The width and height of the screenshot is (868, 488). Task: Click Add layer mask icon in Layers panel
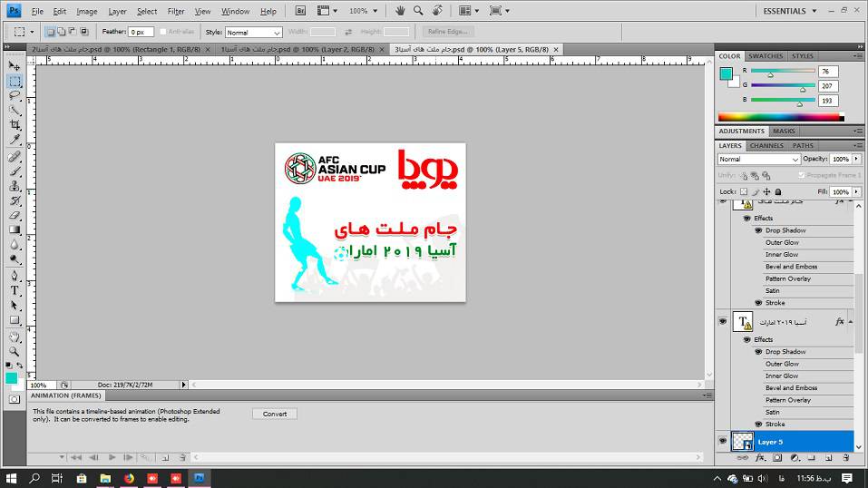pos(777,457)
